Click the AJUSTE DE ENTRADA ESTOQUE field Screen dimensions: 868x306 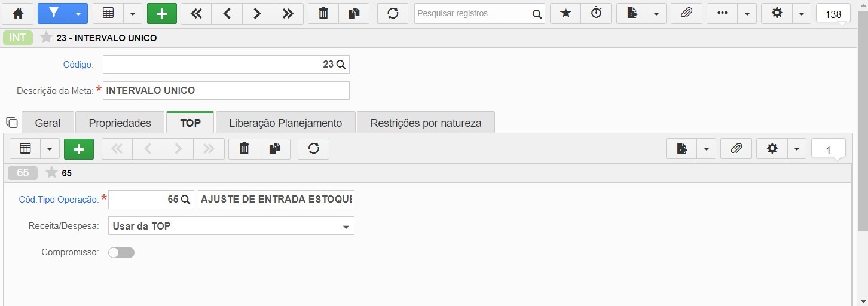coord(276,200)
